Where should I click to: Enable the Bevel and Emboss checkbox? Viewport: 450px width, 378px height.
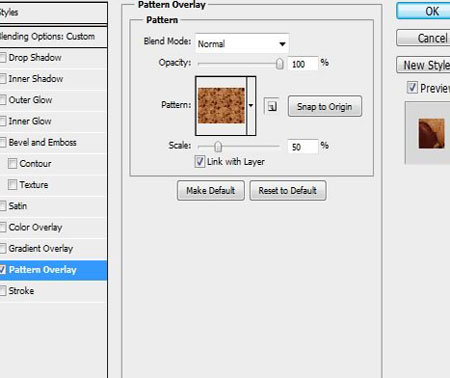[3, 143]
